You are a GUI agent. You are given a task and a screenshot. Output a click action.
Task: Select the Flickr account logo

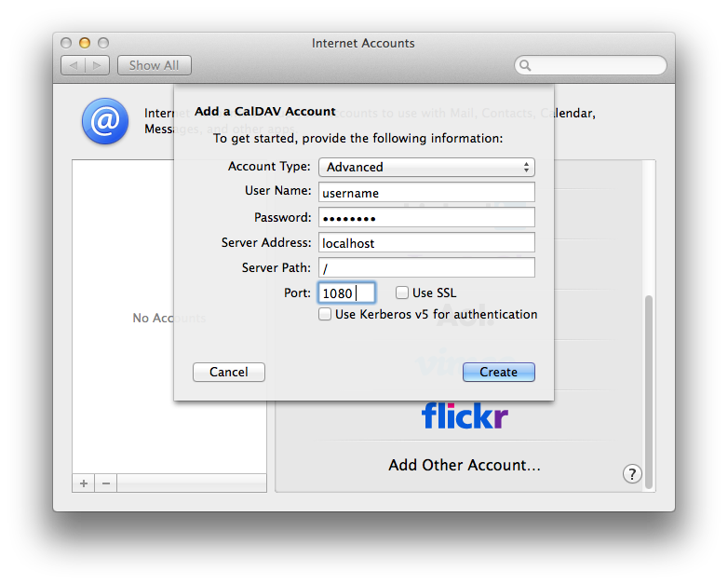pyautogui.click(x=465, y=415)
